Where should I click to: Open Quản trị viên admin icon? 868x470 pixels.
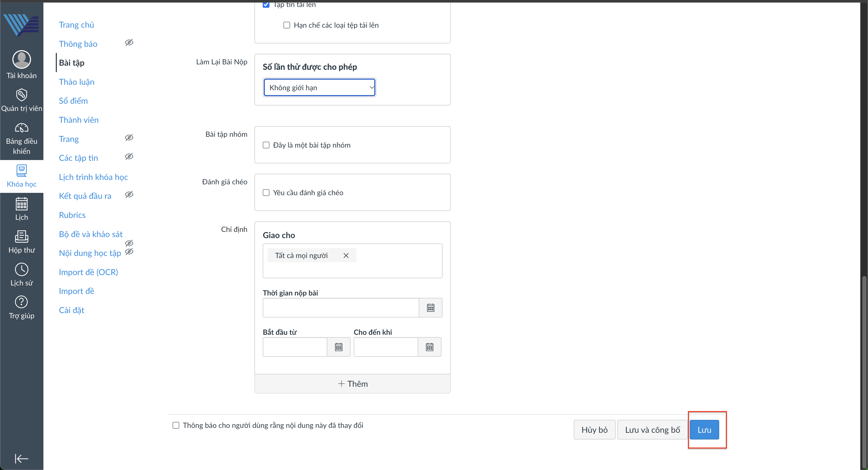click(21, 95)
